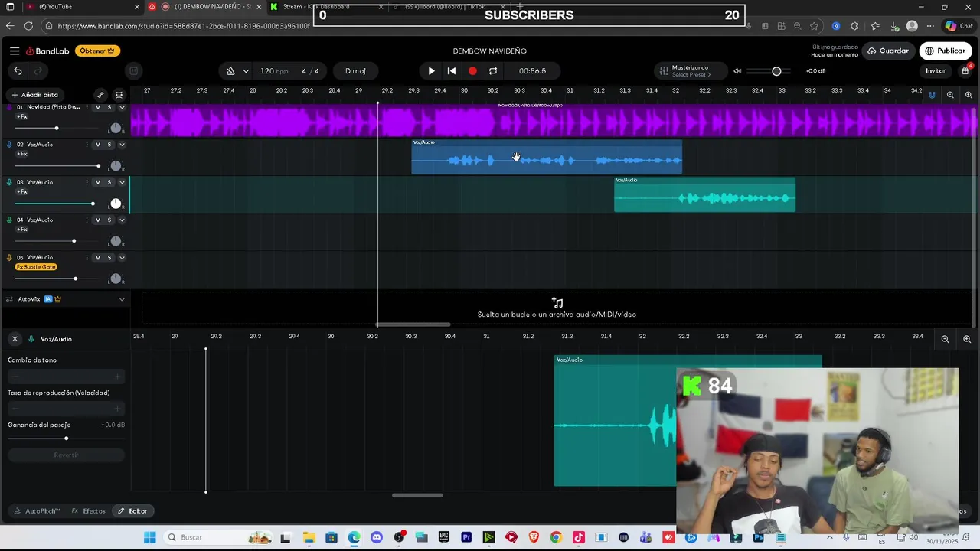Open options menu for track 01 Navidad

87,107
